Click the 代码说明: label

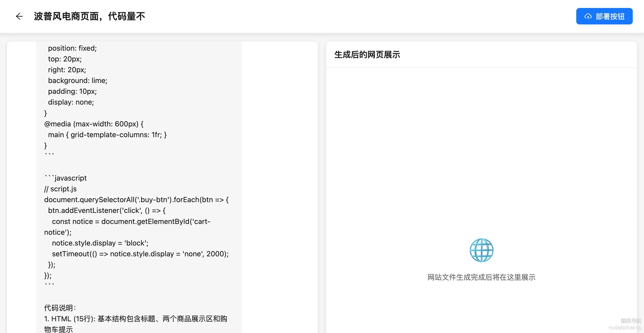(60, 308)
